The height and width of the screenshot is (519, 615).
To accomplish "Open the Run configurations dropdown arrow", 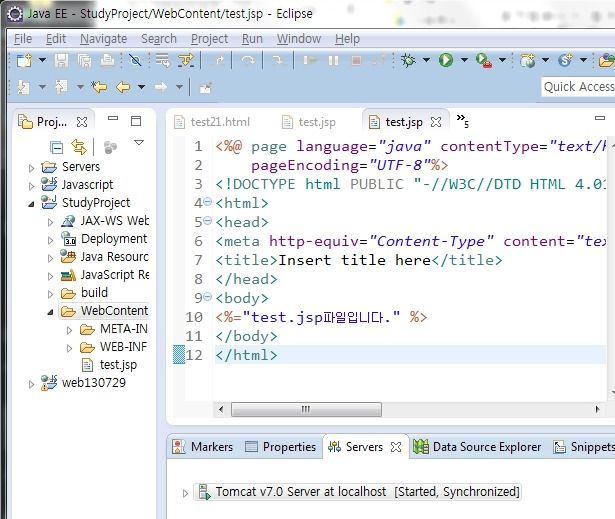I will coord(464,60).
